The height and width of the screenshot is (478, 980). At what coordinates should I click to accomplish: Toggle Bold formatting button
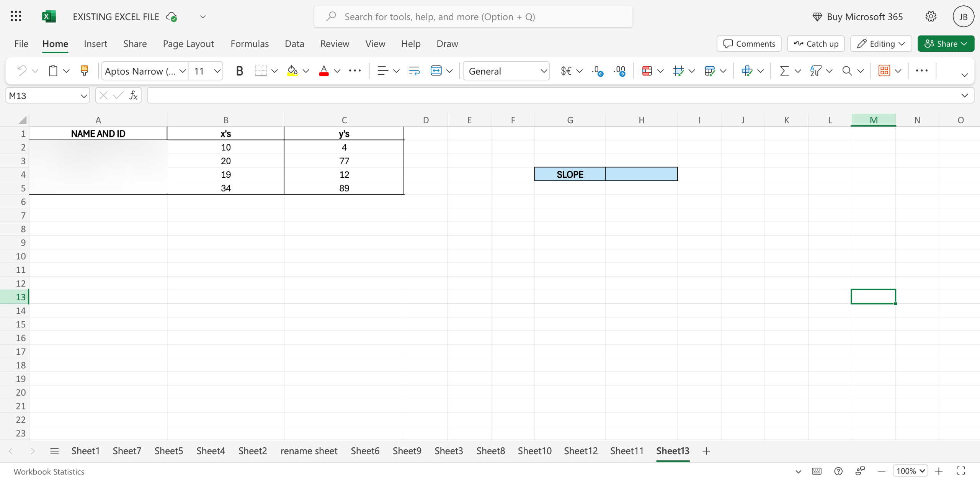pyautogui.click(x=239, y=71)
